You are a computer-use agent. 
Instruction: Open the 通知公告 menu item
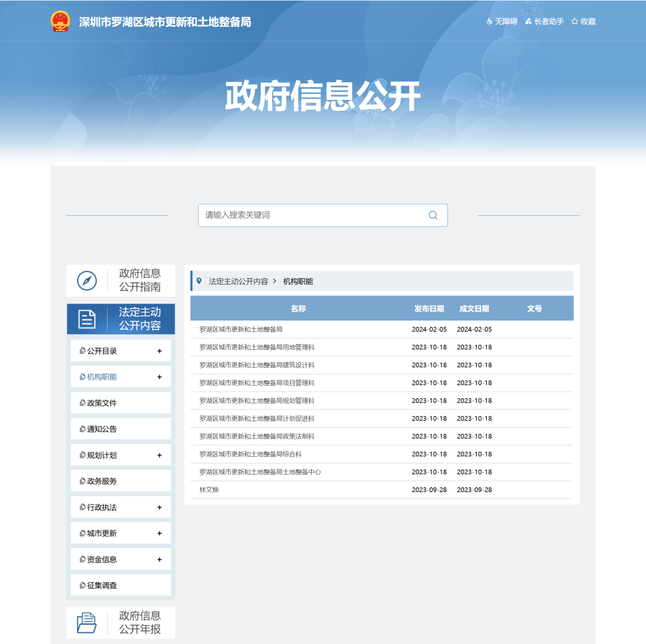pyautogui.click(x=121, y=429)
